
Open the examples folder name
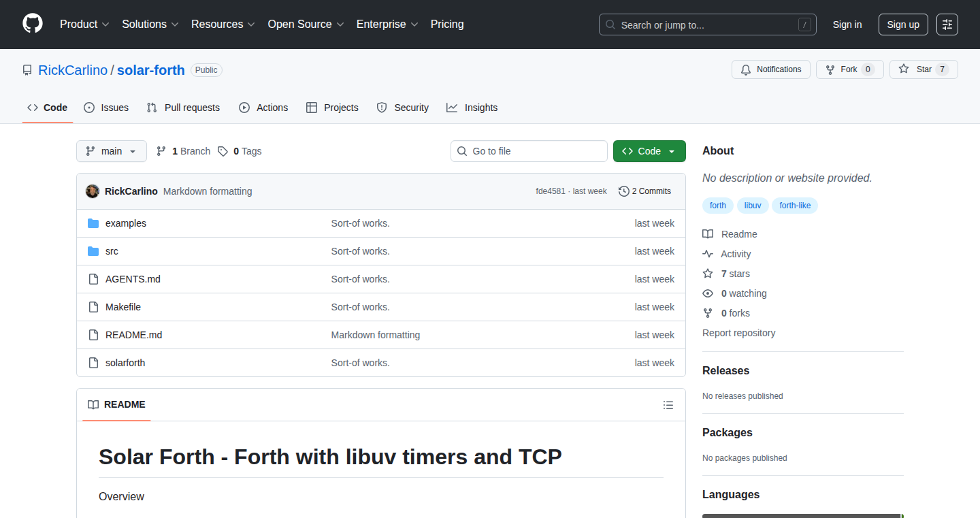coord(126,223)
